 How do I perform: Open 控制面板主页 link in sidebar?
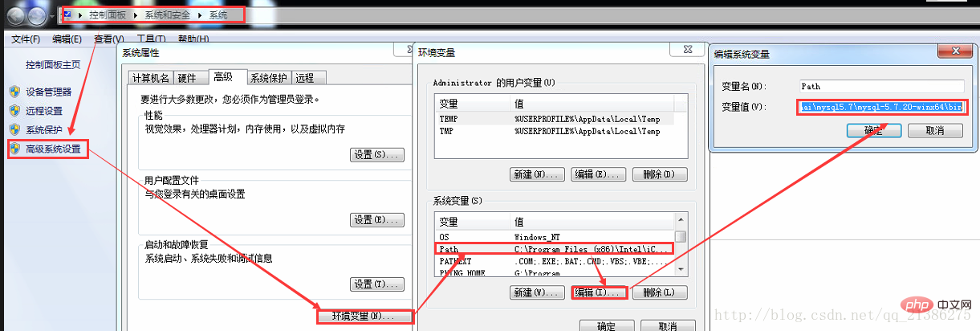(53, 64)
